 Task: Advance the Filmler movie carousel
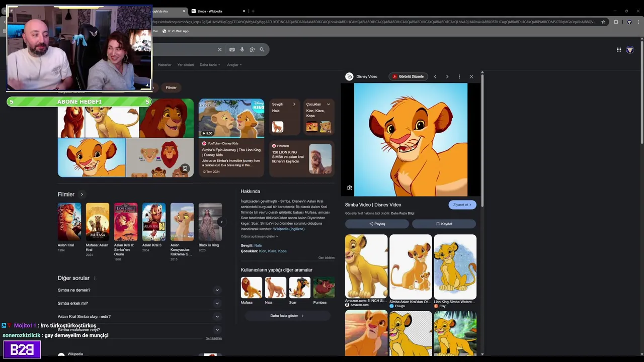click(x=221, y=222)
